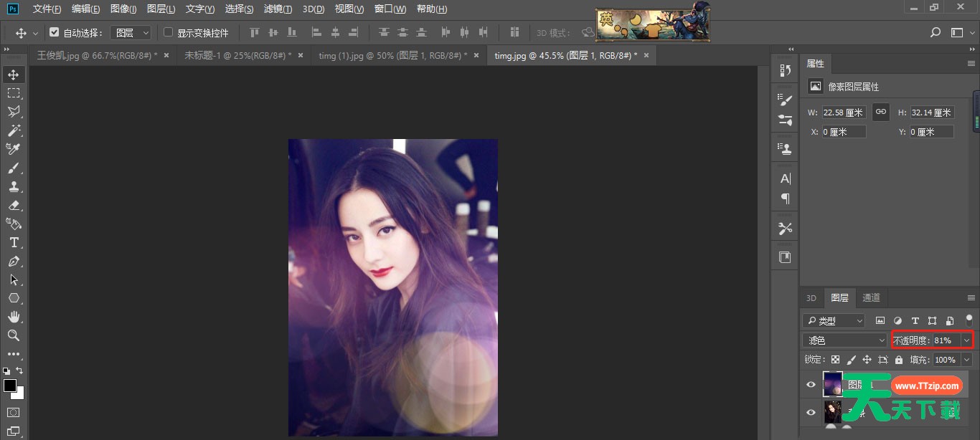
Task: Switch to the 通道 tab
Action: point(871,298)
